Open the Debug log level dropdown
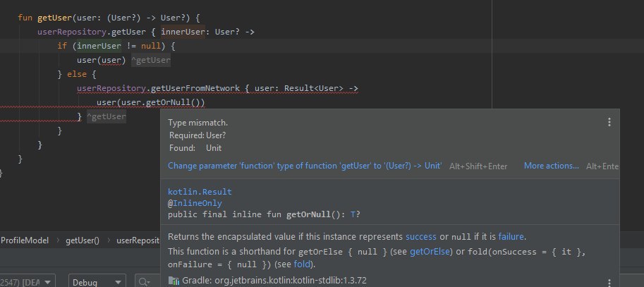The image size is (644, 287). pyautogui.click(x=97, y=282)
